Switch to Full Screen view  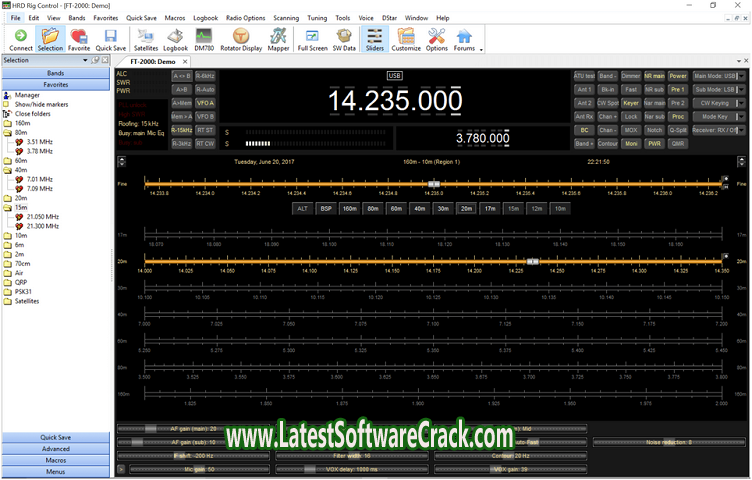coord(312,39)
